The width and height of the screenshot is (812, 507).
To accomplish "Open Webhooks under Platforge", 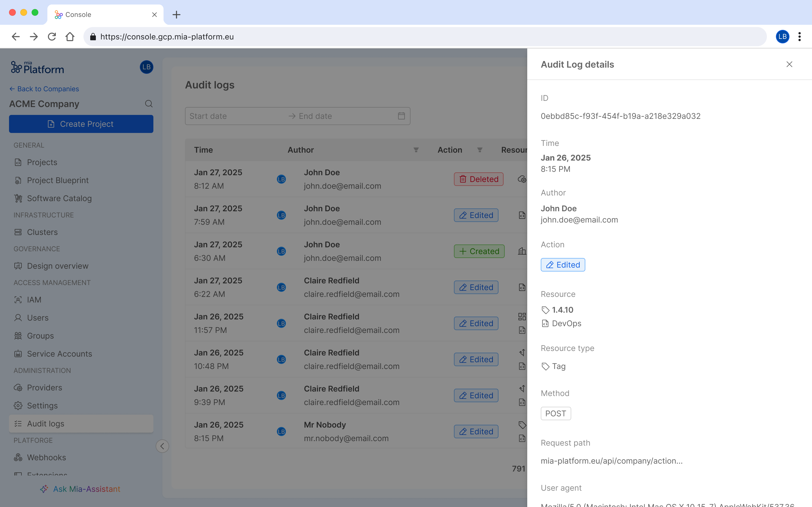I will tap(46, 457).
